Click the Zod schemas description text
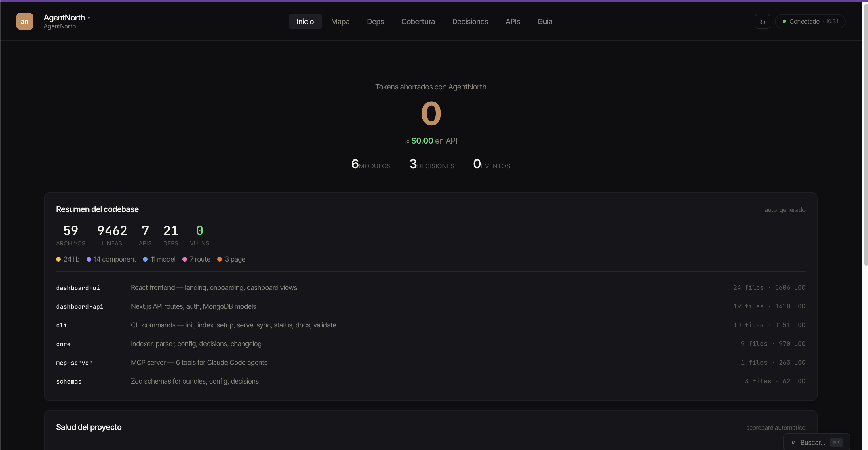 coord(195,381)
